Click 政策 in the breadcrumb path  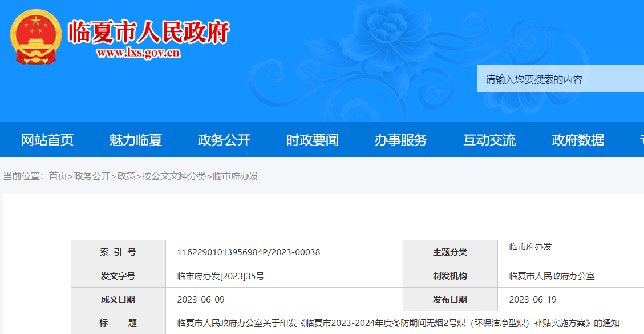126,176
